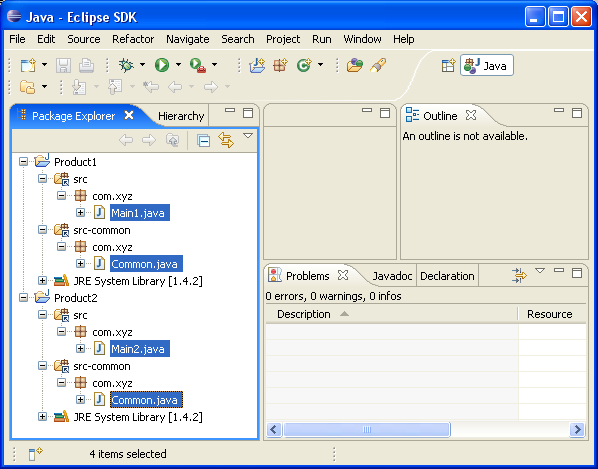Switch to the Declaration tab
598x469 pixels.
coord(447,276)
